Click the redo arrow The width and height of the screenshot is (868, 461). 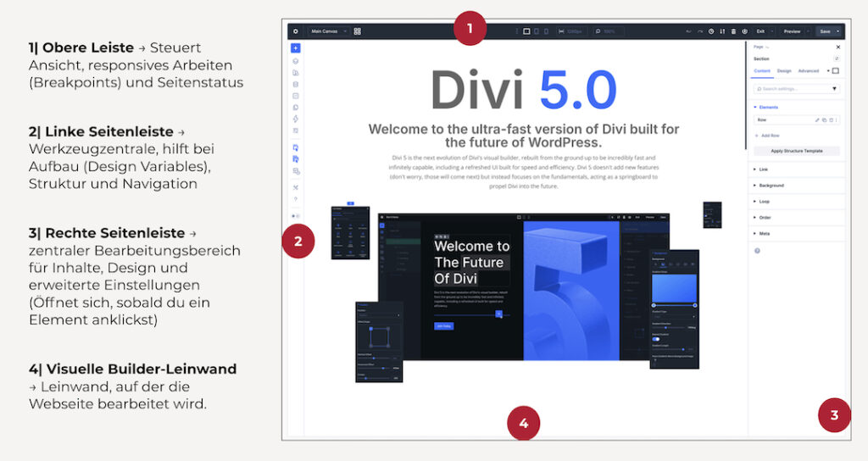700,31
